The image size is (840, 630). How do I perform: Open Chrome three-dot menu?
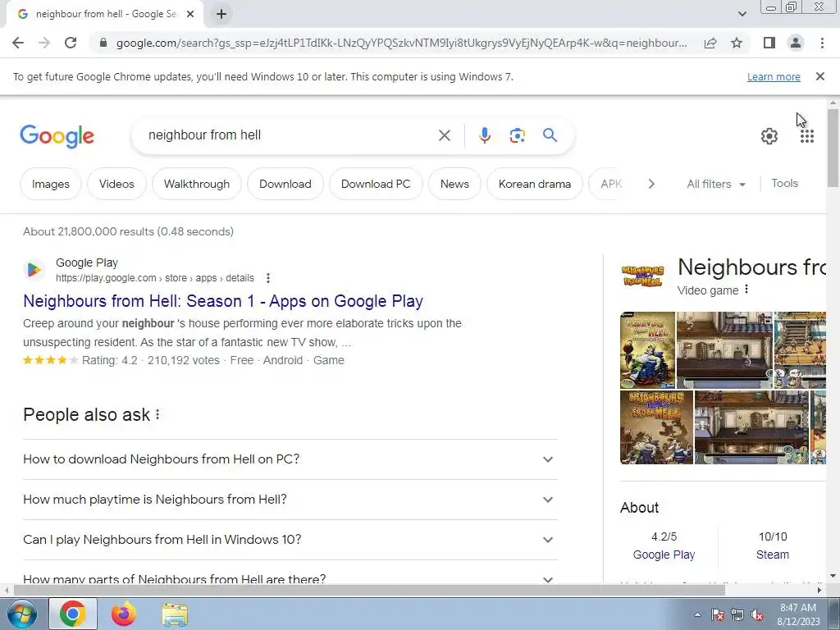(822, 43)
